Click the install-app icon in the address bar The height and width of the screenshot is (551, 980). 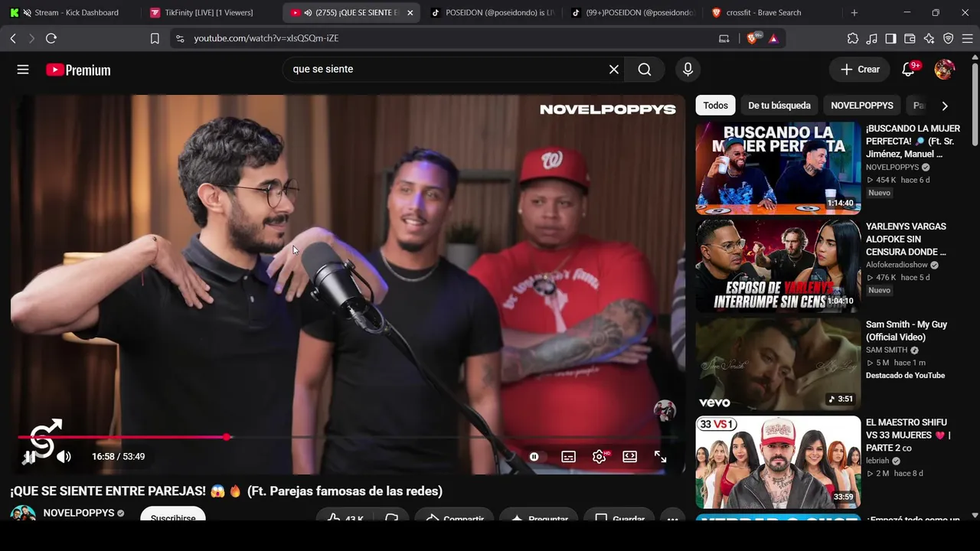724,38
